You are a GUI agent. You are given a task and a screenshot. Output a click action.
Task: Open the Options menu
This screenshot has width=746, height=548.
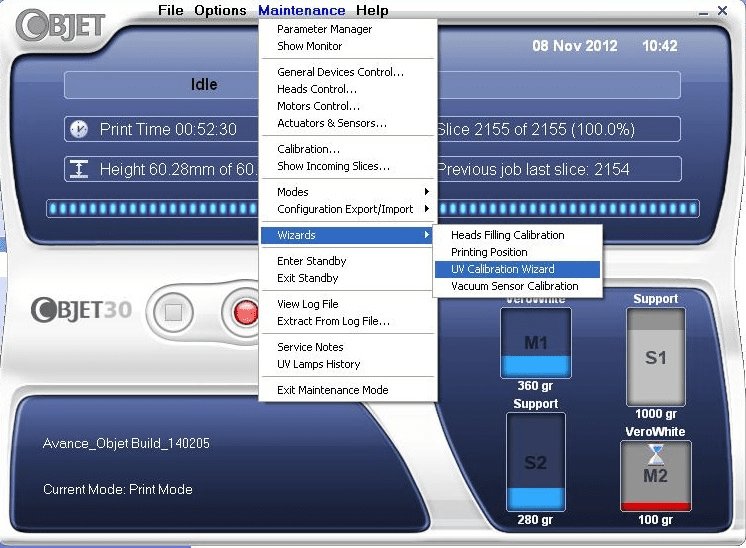click(220, 10)
